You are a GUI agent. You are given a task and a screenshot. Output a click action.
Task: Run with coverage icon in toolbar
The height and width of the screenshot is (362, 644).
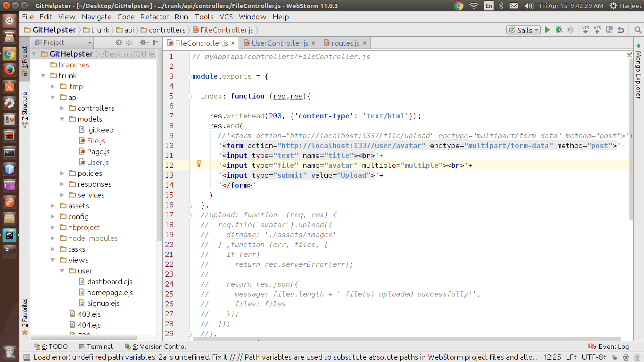click(571, 30)
